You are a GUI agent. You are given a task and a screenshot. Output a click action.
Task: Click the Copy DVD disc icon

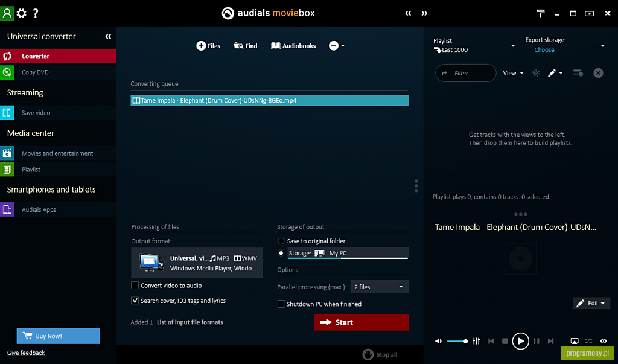7,72
